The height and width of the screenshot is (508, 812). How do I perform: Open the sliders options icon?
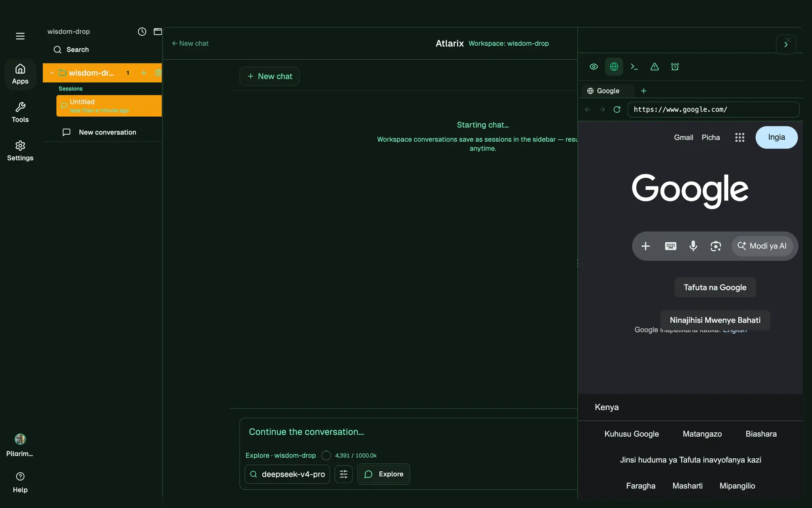tap(344, 474)
